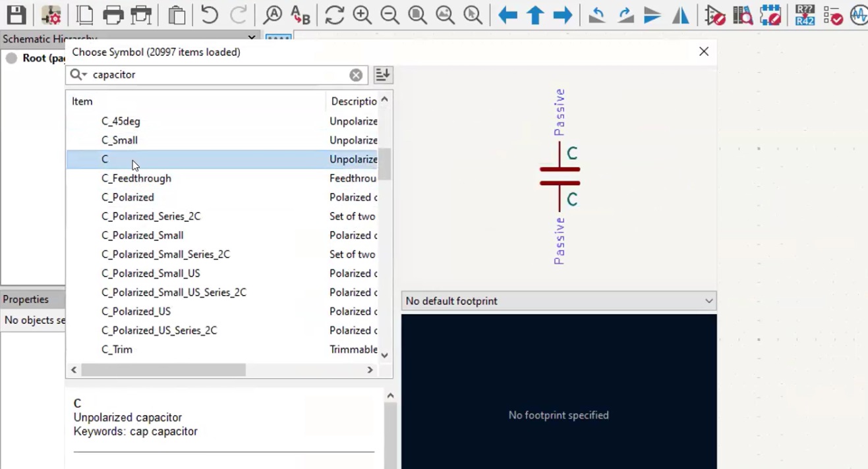This screenshot has height=469, width=868.
Task: Mirror symbol horizontally using toolbar icon
Action: [x=680, y=14]
